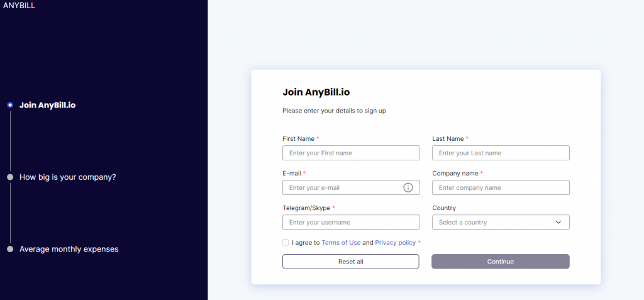Image resolution: width=644 pixels, height=300 pixels.
Task: Go to the 'Average monthly expenses' step
Action: [x=69, y=249]
